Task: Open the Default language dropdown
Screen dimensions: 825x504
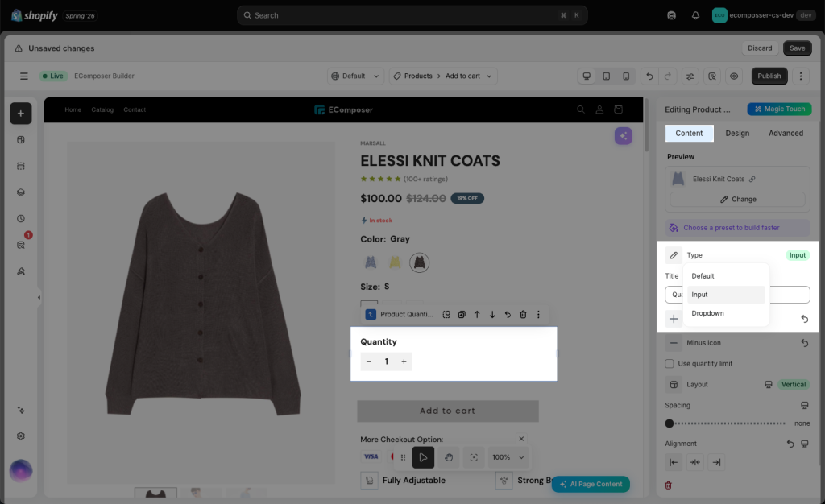Action: tap(355, 76)
